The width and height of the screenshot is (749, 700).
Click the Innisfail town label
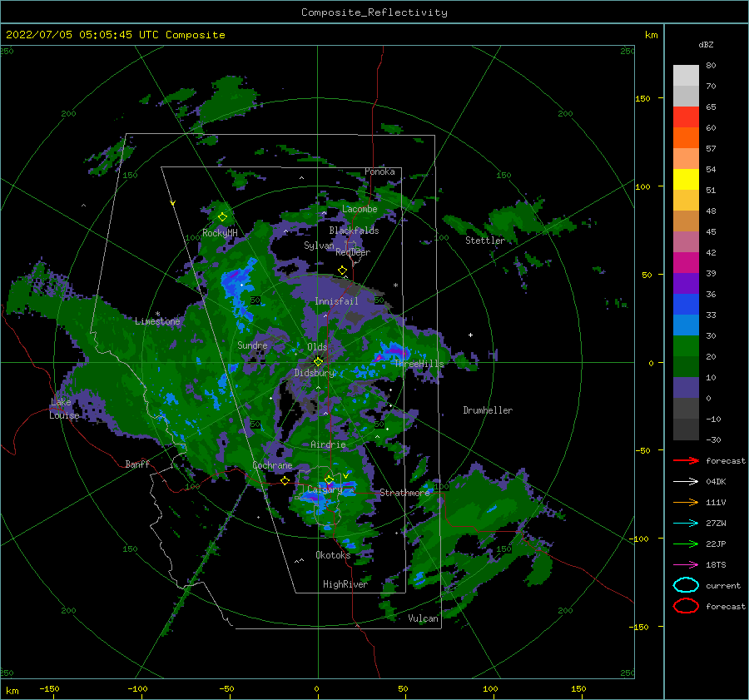pyautogui.click(x=336, y=301)
